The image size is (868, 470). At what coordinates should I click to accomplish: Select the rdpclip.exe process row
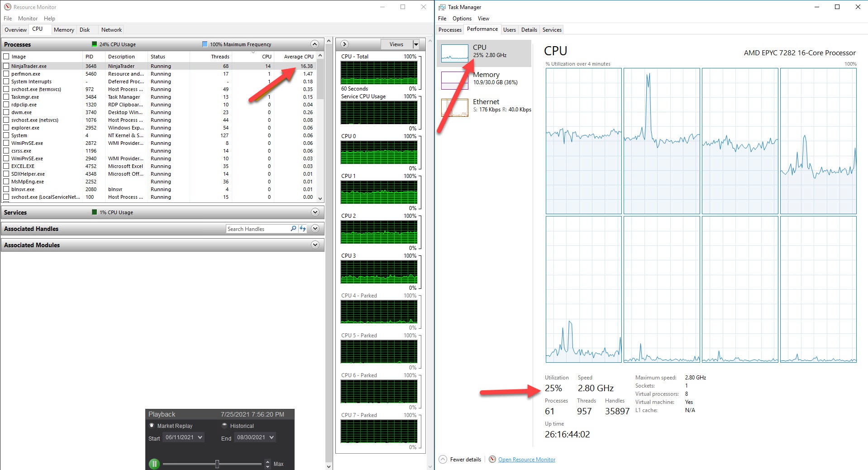(158, 105)
